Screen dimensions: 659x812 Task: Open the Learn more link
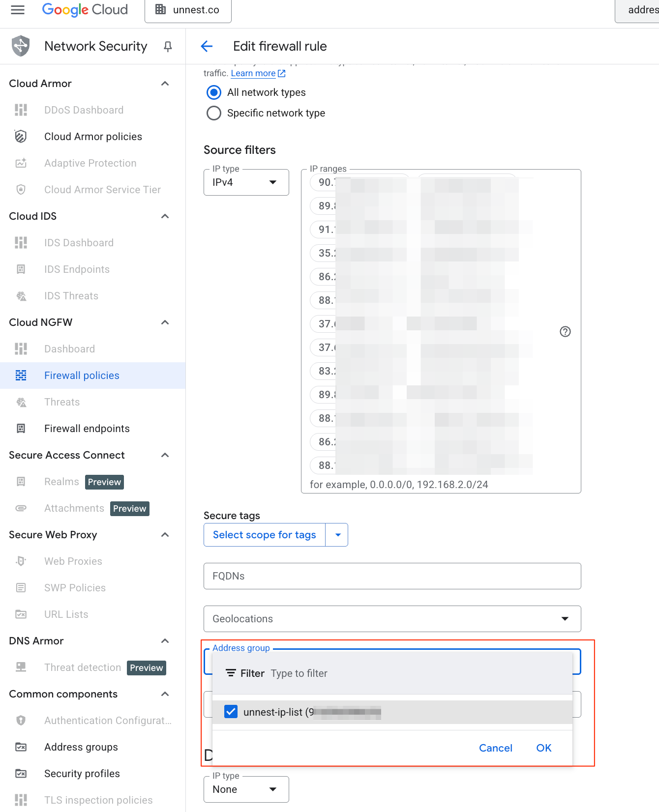(x=253, y=73)
